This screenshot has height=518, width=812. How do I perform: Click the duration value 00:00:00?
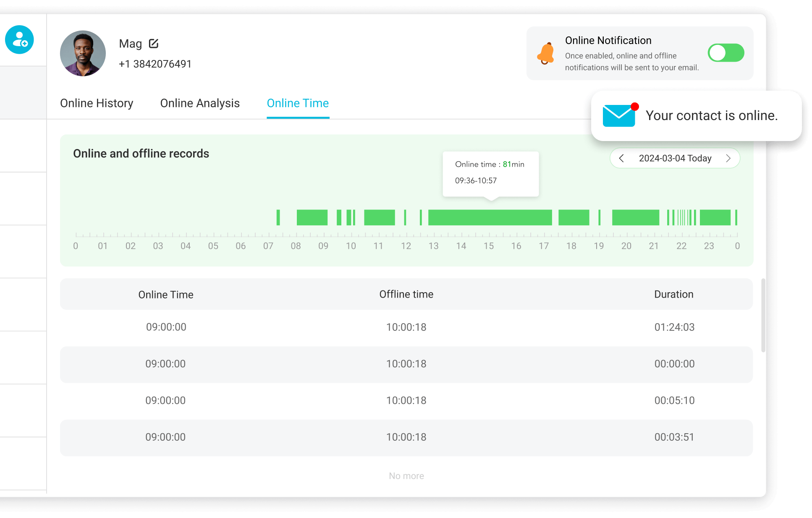tap(674, 364)
